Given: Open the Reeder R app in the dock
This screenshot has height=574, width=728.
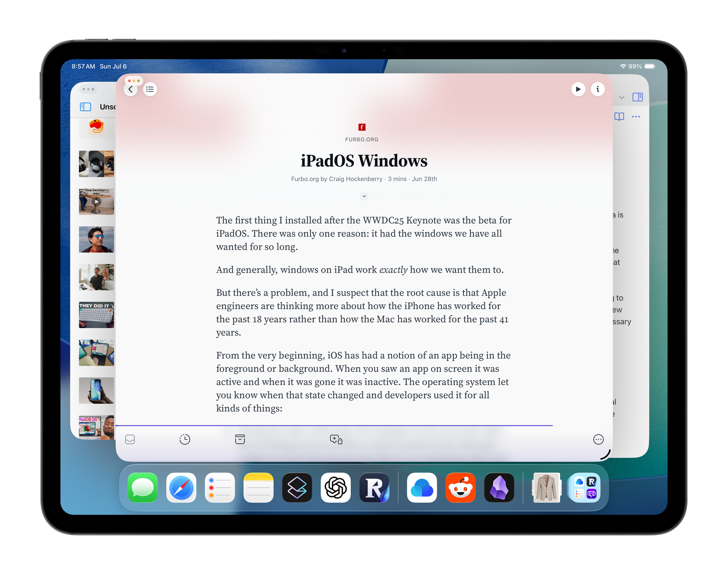Looking at the screenshot, I should 374,488.
